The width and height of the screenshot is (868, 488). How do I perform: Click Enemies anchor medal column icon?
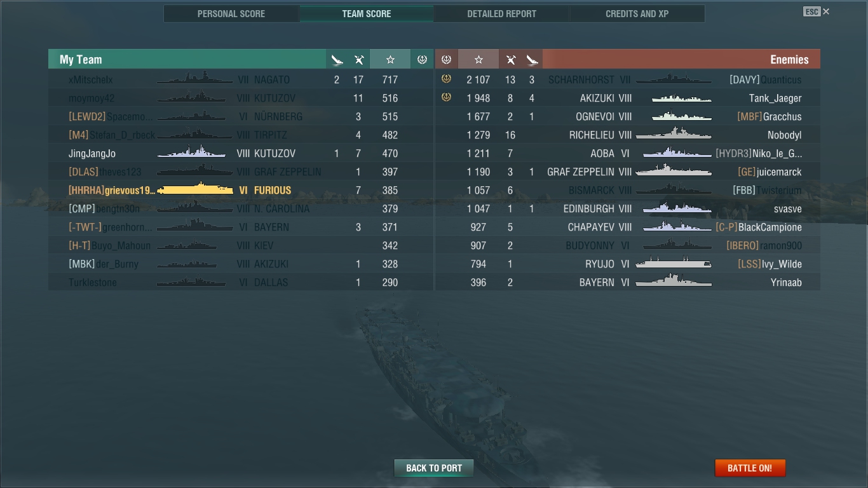(x=446, y=60)
